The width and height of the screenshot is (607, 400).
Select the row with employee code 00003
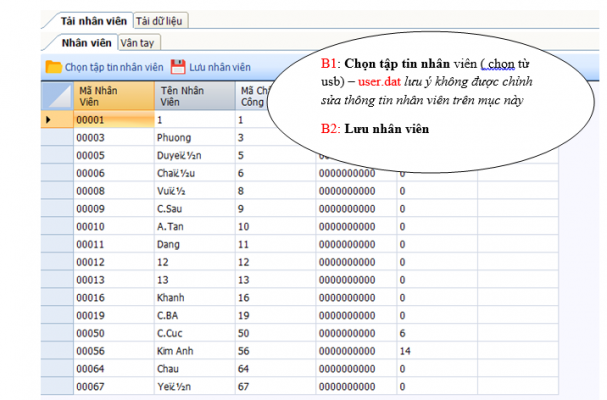[113, 137]
